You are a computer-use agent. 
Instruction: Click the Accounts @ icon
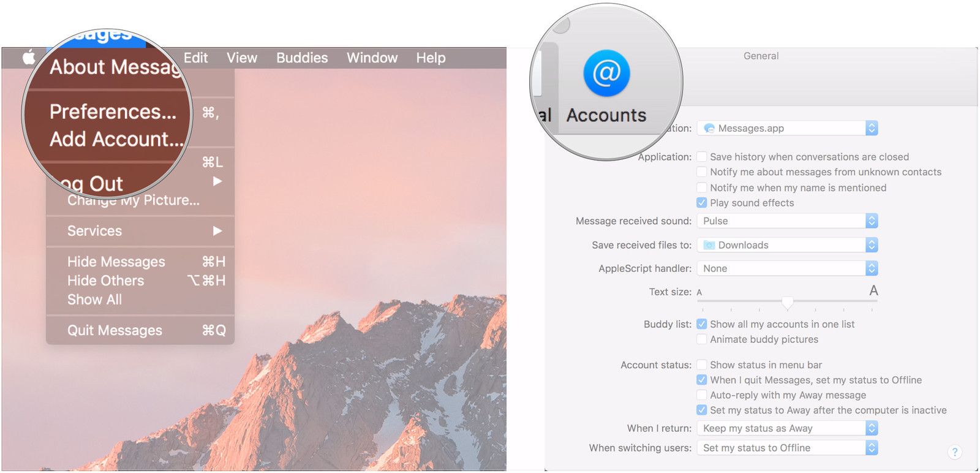[606, 74]
